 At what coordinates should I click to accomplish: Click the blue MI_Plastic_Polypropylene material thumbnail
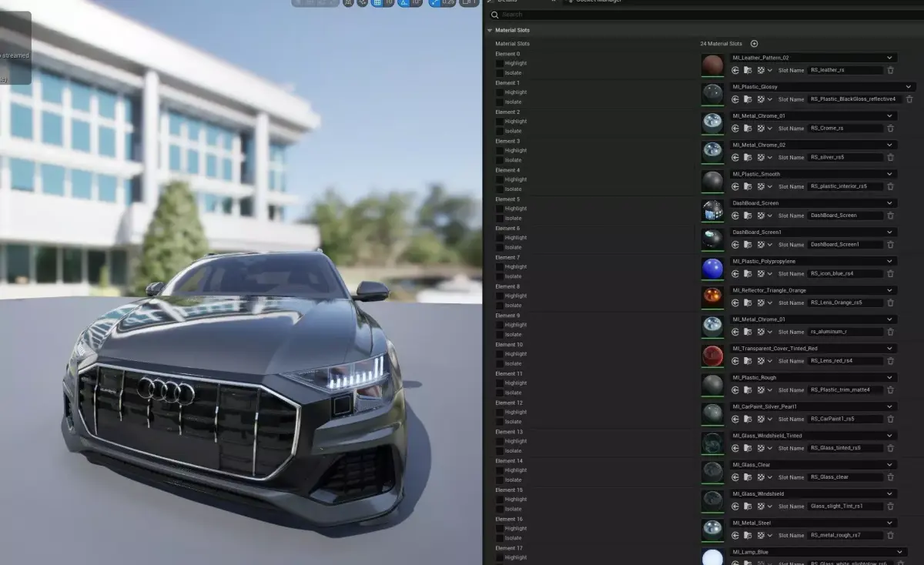[x=713, y=268]
